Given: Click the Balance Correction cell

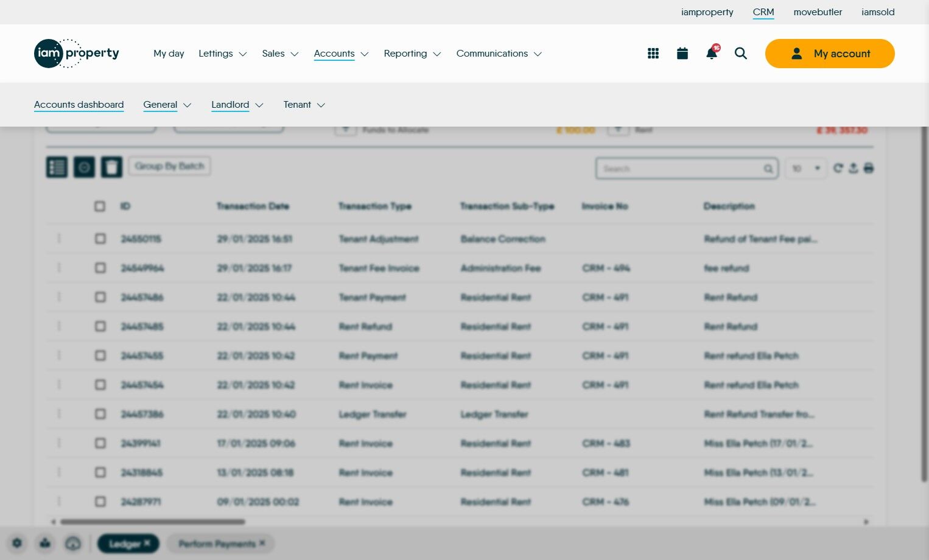Looking at the screenshot, I should click(x=503, y=239).
